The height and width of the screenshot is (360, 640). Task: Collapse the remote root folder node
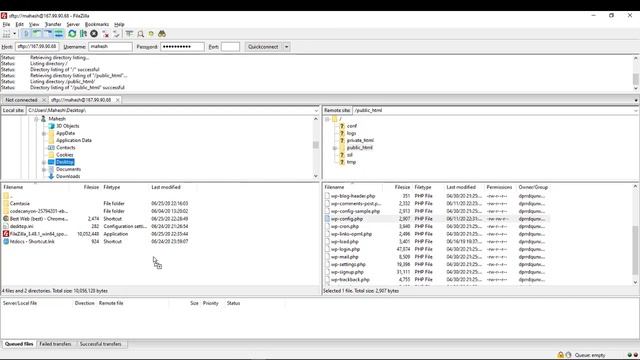[x=327, y=119]
